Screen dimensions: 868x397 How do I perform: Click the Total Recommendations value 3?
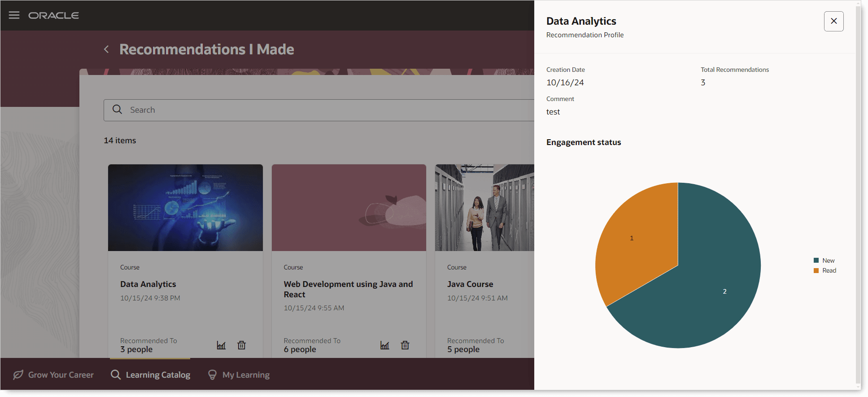(x=703, y=83)
